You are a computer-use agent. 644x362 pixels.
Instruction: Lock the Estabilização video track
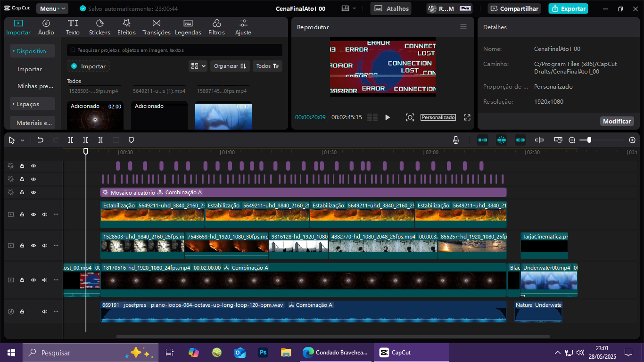(22, 214)
